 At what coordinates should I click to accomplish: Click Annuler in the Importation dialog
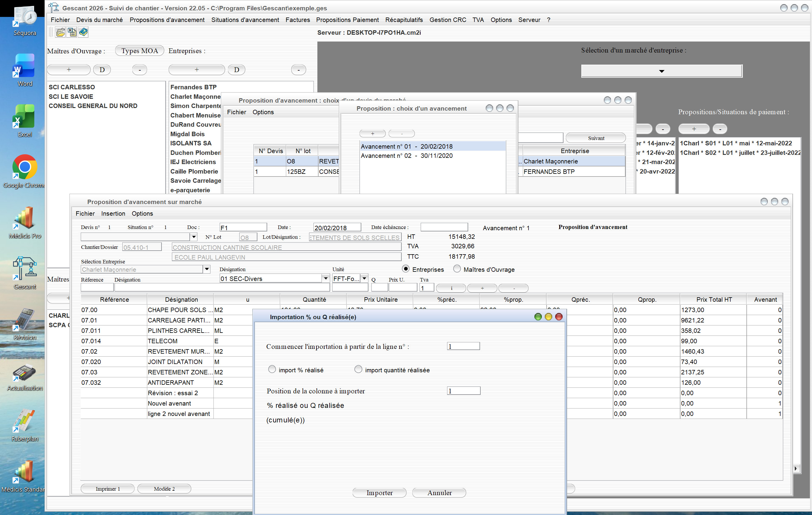439,493
